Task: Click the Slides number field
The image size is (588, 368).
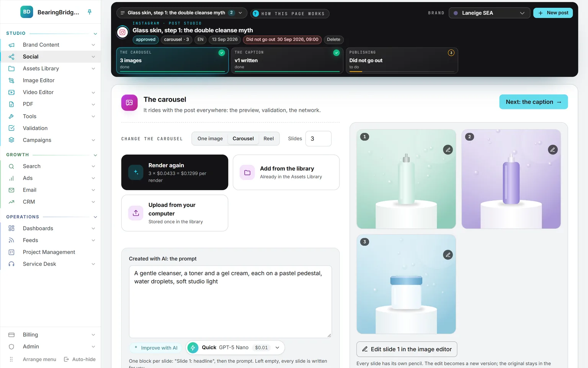Action: click(318, 139)
